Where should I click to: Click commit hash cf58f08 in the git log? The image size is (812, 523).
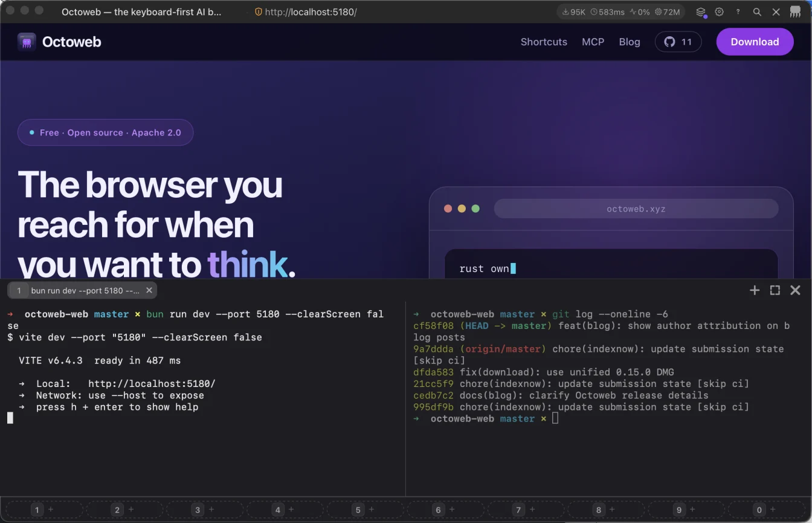pos(433,326)
